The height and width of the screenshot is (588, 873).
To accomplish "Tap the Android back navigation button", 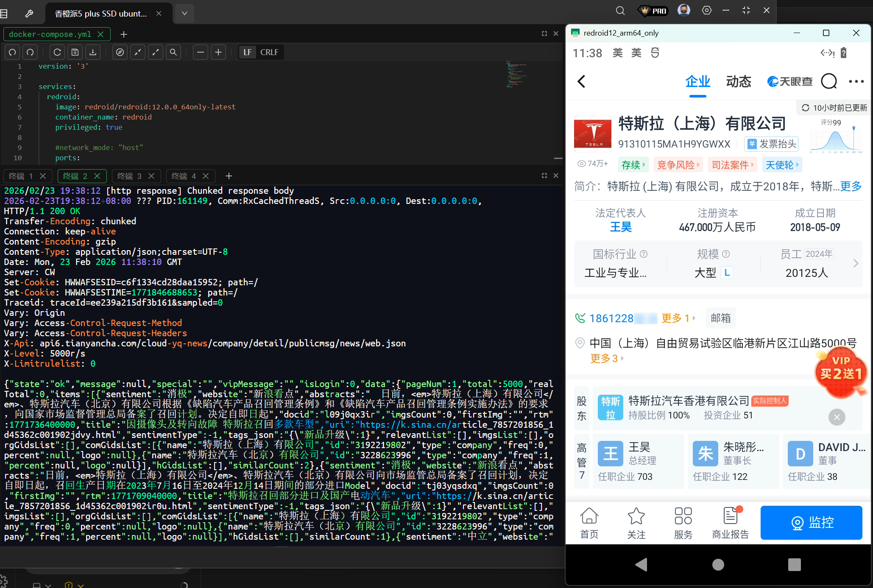I will [x=642, y=565].
